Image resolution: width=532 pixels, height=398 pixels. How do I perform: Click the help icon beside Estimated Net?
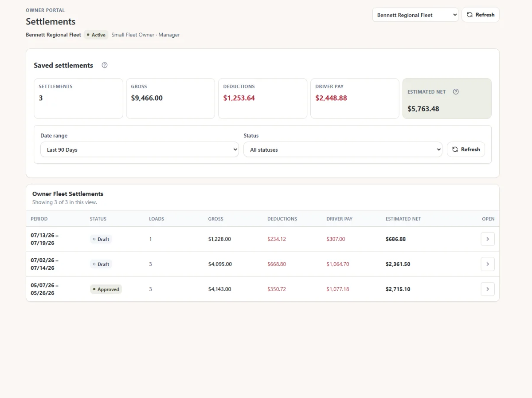456,92
